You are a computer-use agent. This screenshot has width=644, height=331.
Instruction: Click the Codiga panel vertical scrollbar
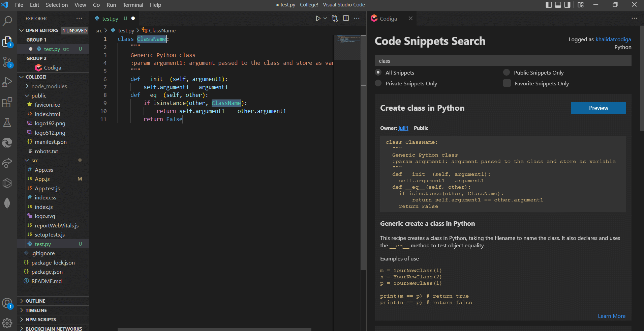coord(642,78)
